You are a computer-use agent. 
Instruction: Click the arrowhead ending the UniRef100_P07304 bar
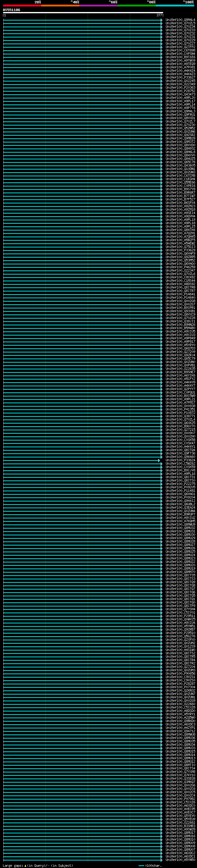(x=162, y=687)
